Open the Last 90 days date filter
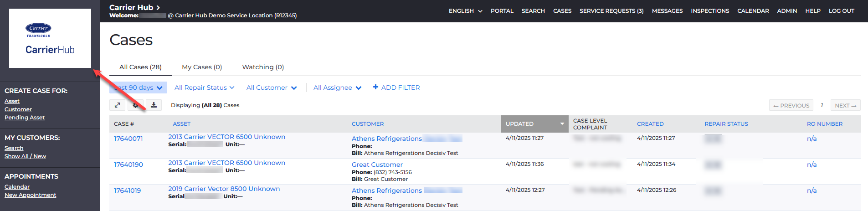 (138, 87)
